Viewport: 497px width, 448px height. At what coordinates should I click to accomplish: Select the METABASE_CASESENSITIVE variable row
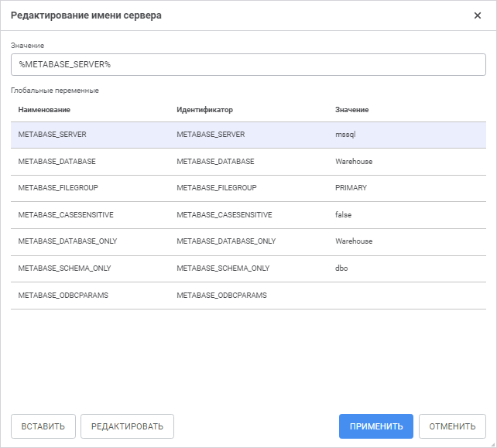point(66,215)
